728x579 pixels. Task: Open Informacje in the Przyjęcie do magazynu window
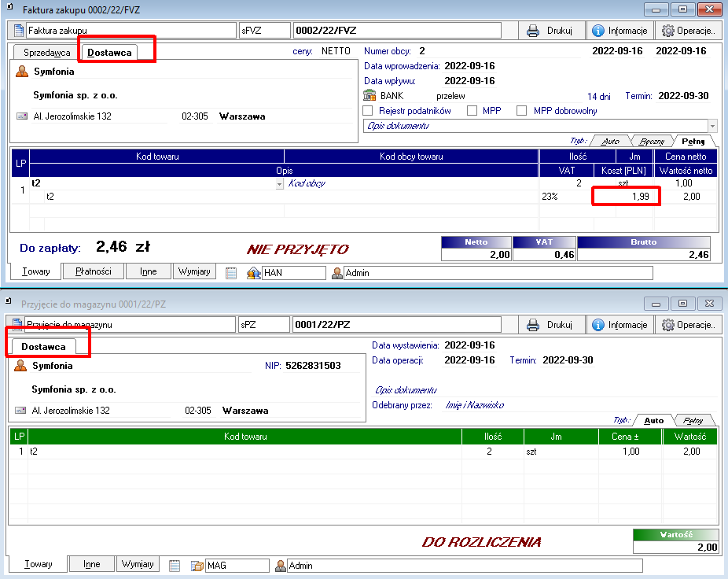[619, 325]
